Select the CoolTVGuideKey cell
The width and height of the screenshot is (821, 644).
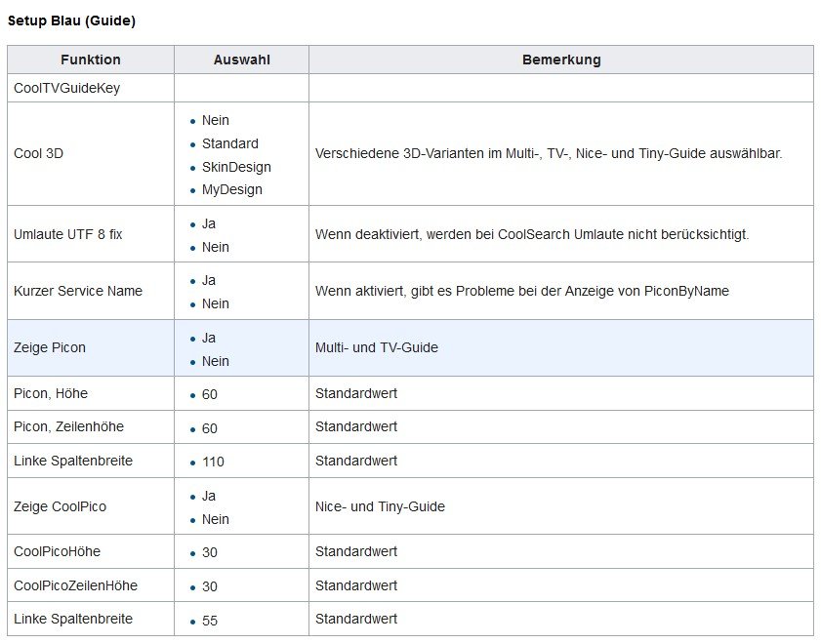coord(67,88)
